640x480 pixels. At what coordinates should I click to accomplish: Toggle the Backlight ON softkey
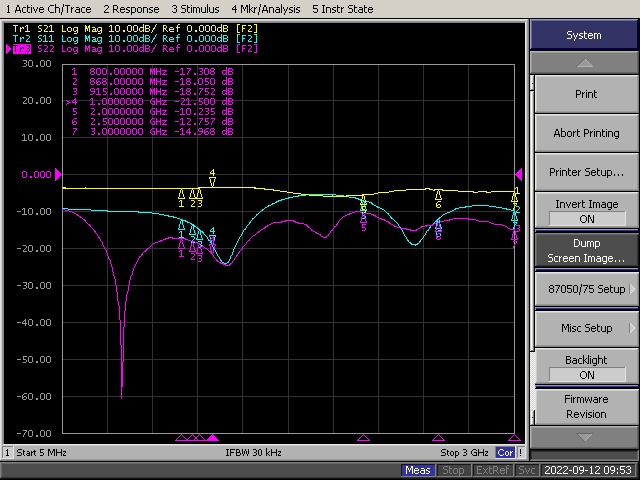[x=586, y=367]
